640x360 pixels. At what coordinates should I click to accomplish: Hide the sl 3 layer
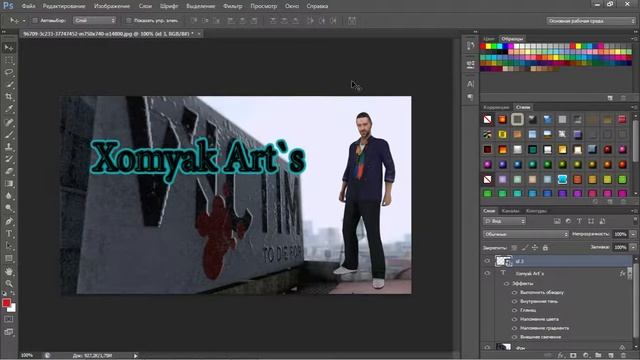point(487,261)
